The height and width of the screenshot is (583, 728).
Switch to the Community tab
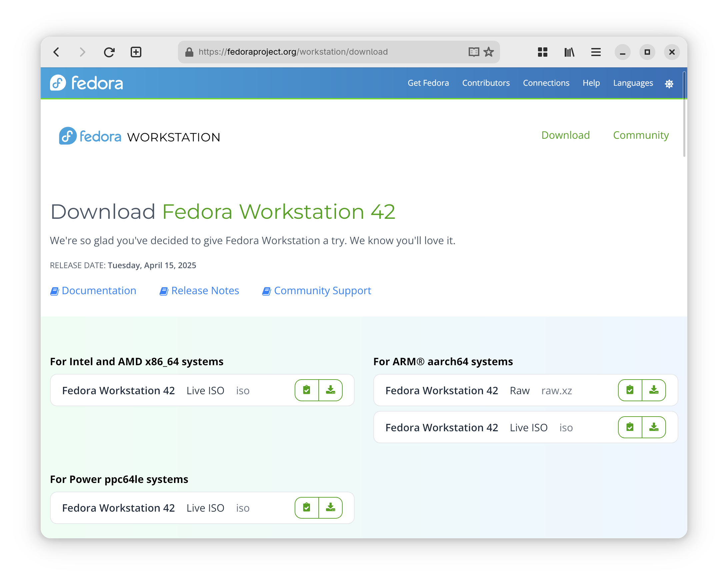point(641,135)
